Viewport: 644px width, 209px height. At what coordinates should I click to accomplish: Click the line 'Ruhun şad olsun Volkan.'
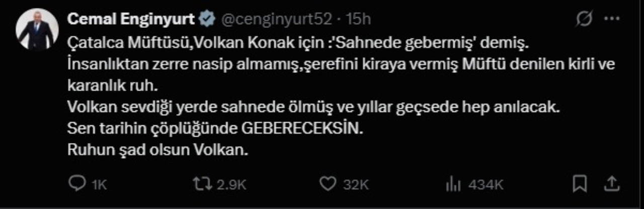click(158, 150)
